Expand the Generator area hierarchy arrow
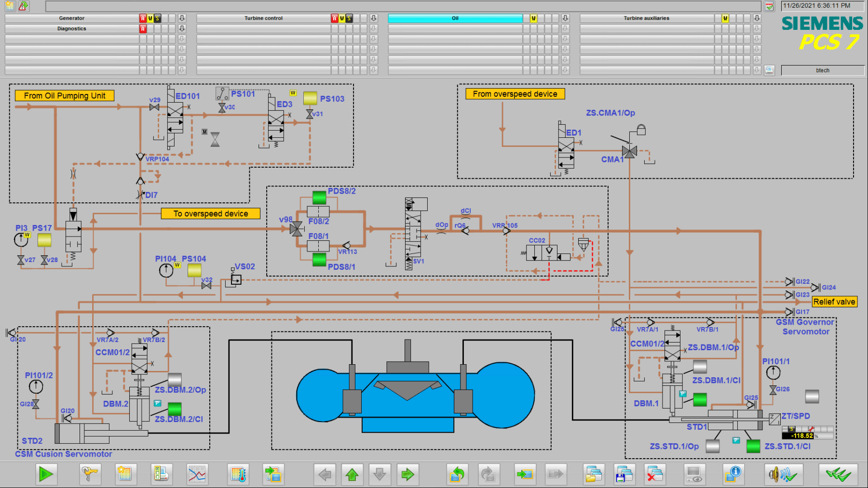868x488 pixels. coord(182,18)
